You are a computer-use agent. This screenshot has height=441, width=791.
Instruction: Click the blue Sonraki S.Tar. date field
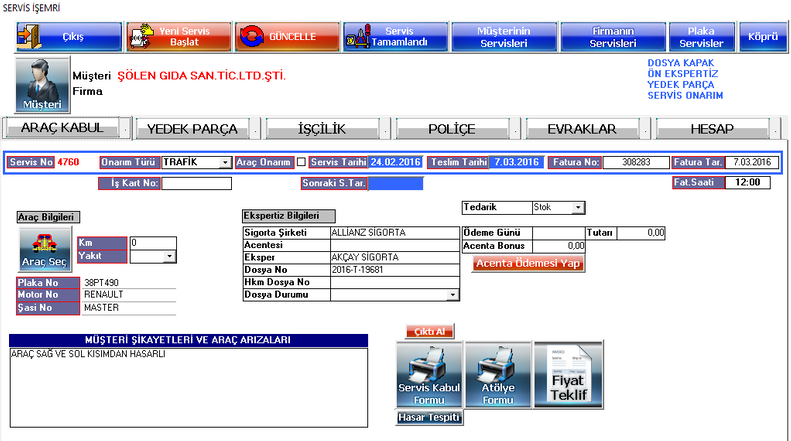(396, 184)
